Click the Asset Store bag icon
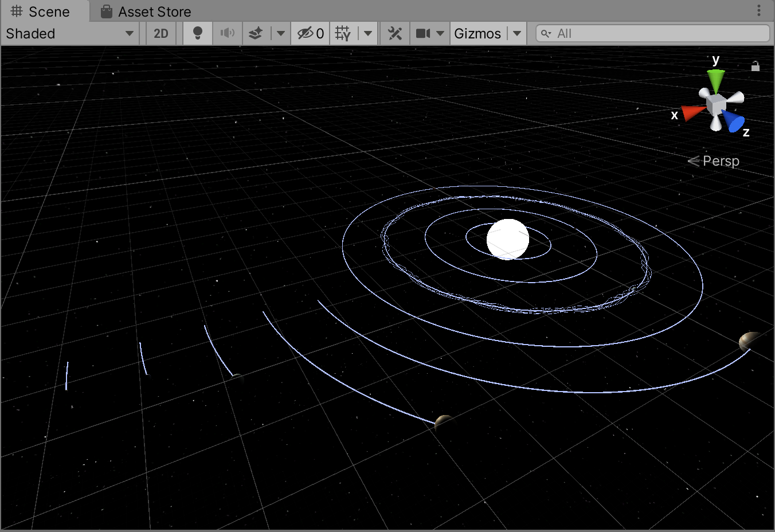Screen dimensions: 775x532 click(x=106, y=11)
